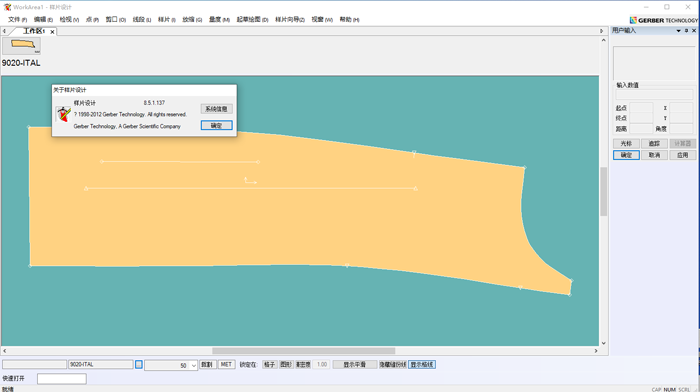Click the app icon in the title bar
Image resolution: width=700 pixels, height=392 pixels.
pos(7,7)
